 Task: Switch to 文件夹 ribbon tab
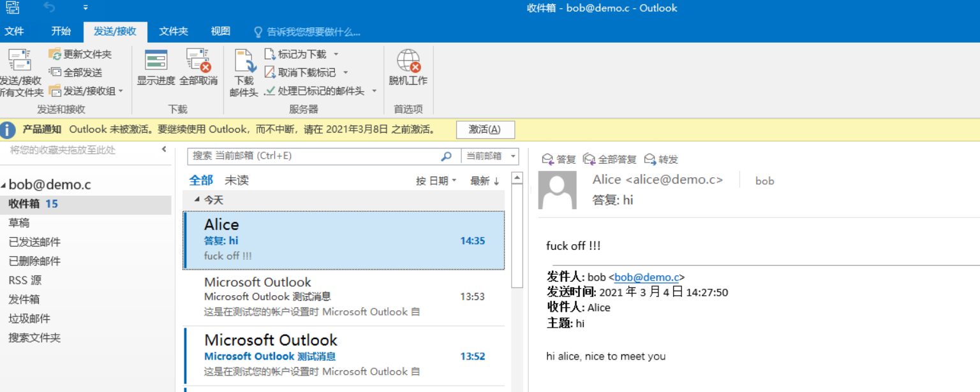(174, 31)
